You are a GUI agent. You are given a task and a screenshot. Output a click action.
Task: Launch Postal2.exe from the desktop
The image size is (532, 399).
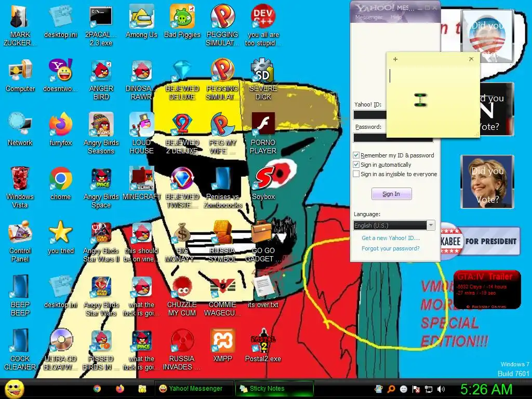[263, 345]
